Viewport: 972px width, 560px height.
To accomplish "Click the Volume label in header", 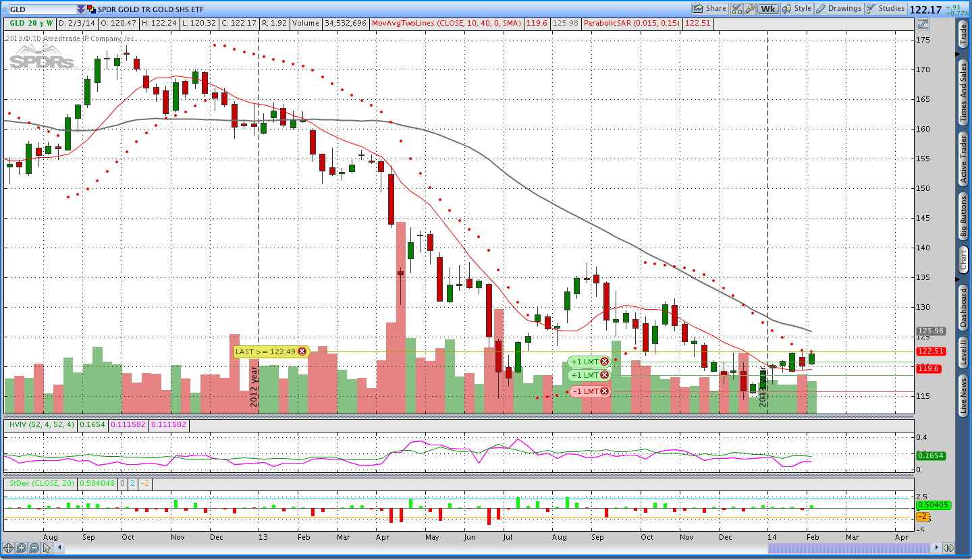I will point(306,23).
